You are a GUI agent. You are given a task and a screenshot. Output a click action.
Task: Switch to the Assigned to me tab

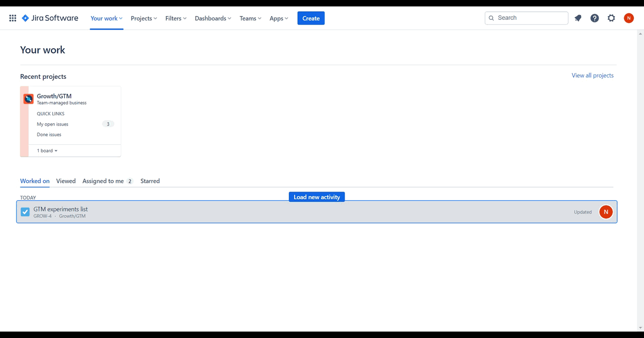coord(107,181)
